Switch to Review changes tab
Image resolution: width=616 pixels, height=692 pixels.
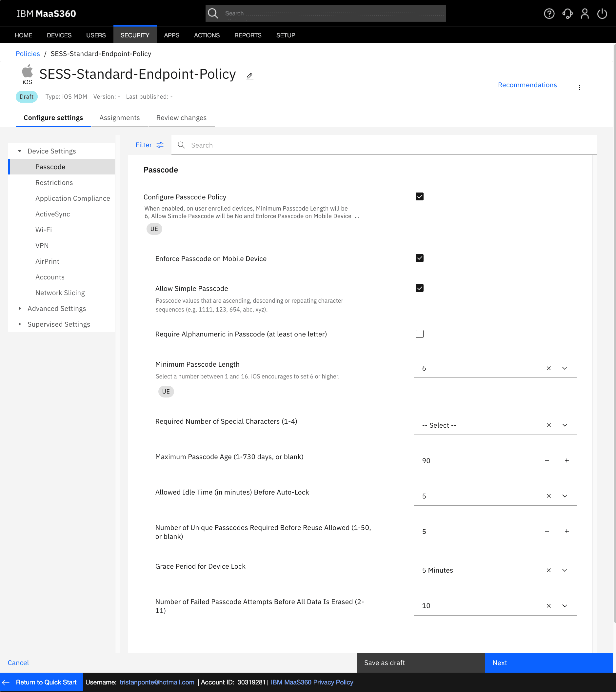point(181,118)
